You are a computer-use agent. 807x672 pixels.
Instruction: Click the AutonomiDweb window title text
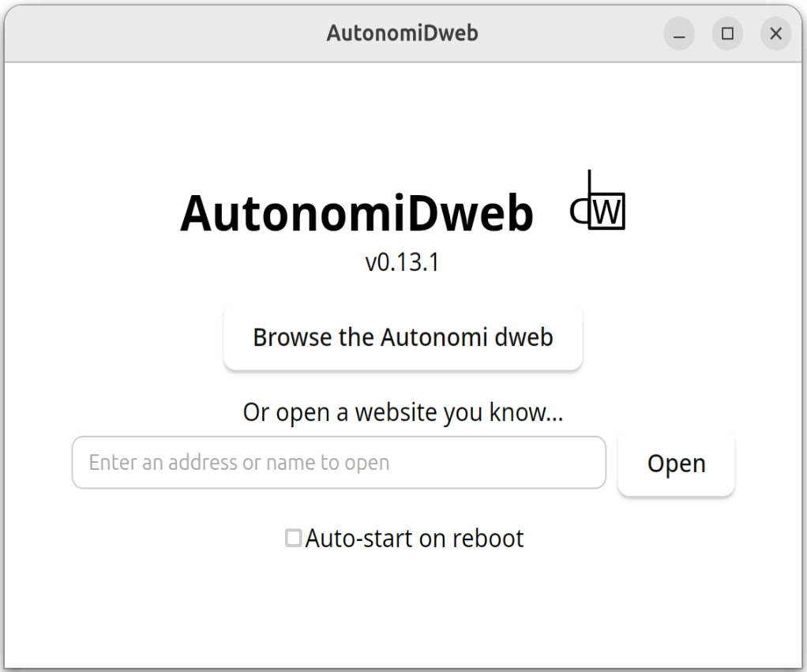click(402, 33)
